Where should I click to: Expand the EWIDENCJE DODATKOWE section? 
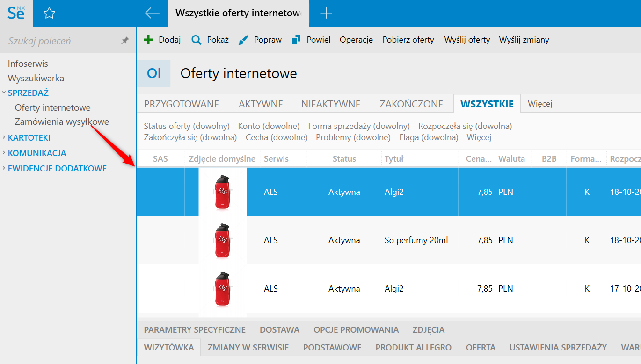tap(4, 168)
